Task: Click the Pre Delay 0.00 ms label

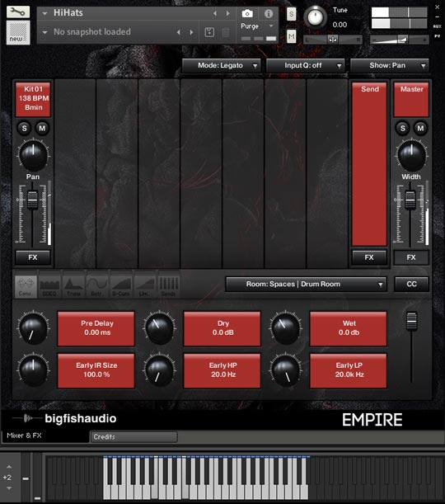Action: pos(96,328)
